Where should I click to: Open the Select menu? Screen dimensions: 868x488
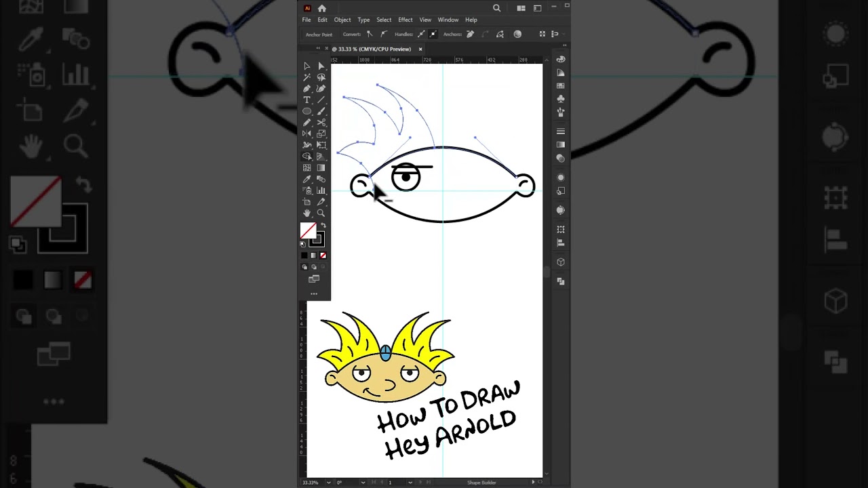click(384, 20)
